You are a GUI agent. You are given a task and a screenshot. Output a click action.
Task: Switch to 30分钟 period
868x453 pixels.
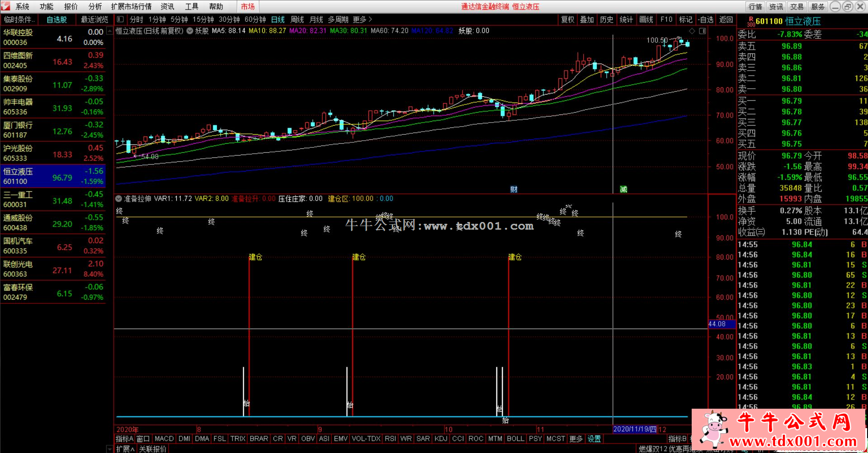[229, 19]
